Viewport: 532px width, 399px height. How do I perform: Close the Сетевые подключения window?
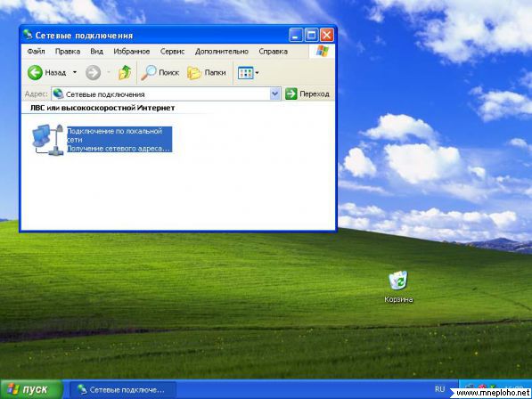coord(327,35)
